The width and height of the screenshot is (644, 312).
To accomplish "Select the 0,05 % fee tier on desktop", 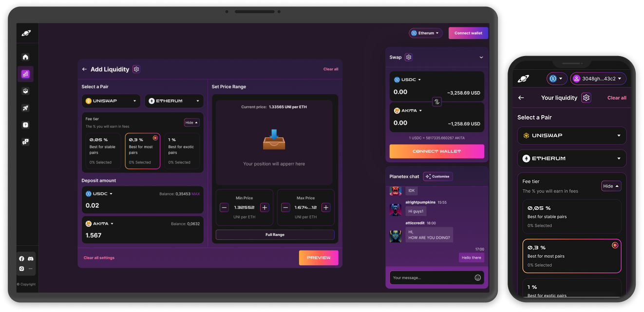I will pyautogui.click(x=103, y=151).
